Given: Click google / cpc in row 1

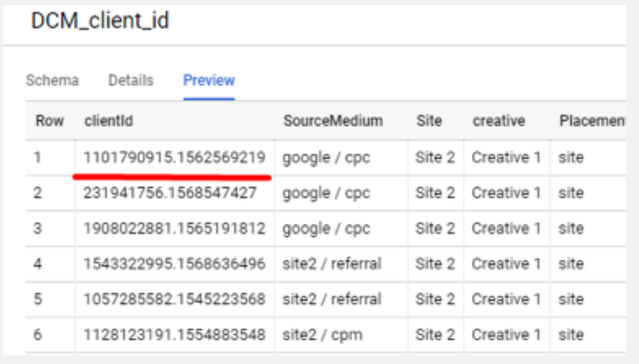Looking at the screenshot, I should click(326, 158).
